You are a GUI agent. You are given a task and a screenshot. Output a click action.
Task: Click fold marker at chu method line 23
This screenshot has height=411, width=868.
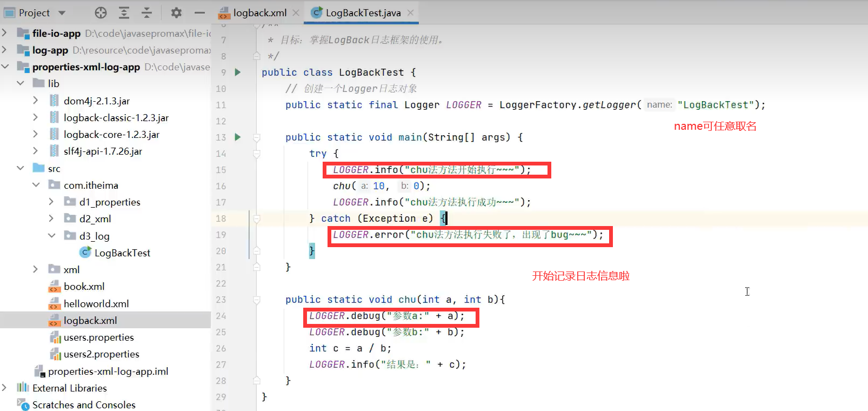tap(257, 300)
